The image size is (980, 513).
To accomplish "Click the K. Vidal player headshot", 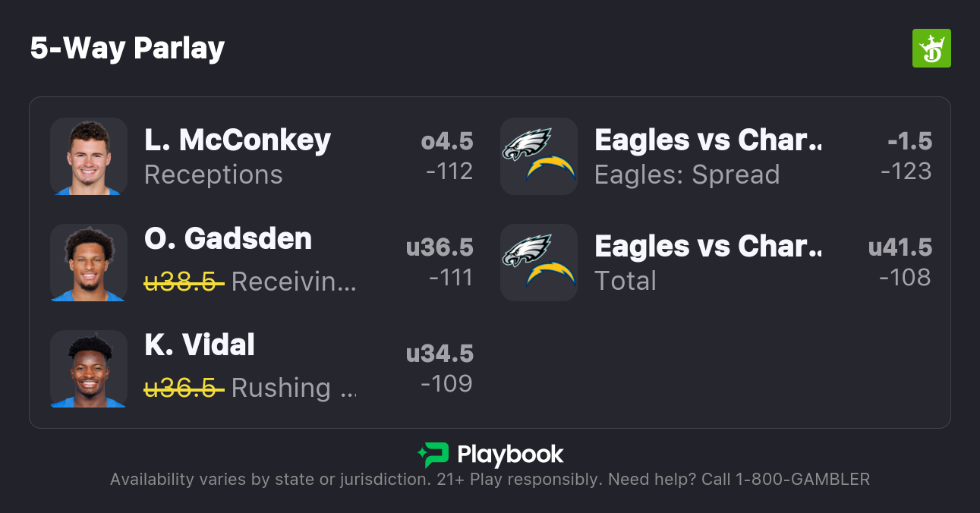I will 89,369.
